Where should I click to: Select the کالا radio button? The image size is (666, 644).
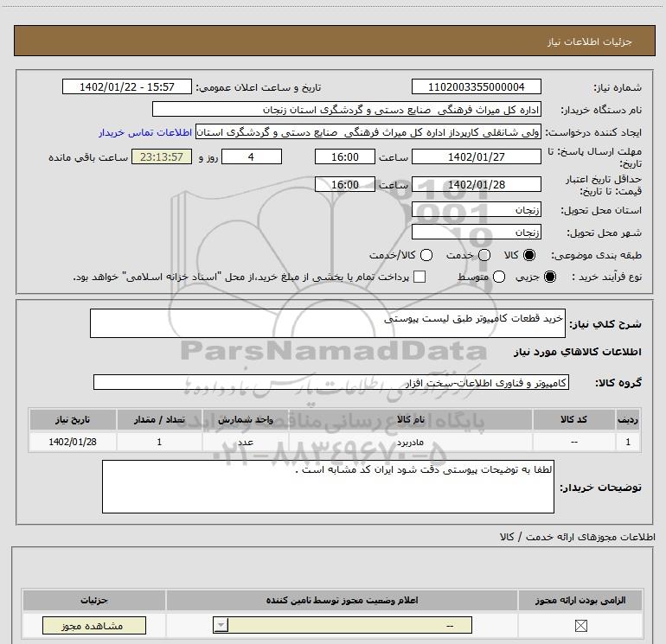click(x=529, y=255)
